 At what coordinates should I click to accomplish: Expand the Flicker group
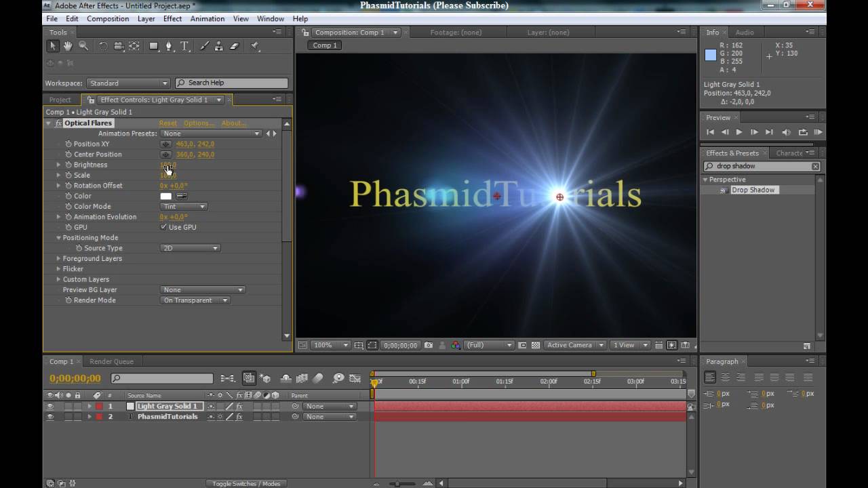click(58, 269)
